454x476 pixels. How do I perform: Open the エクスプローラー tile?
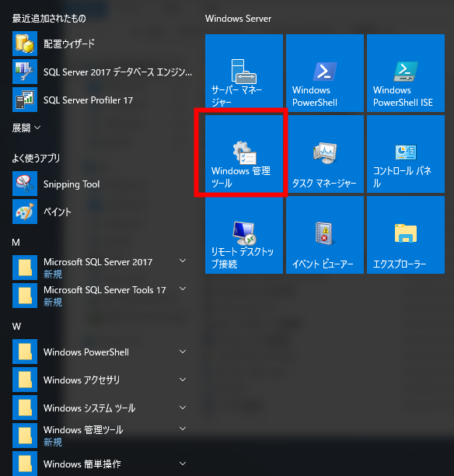tap(406, 235)
